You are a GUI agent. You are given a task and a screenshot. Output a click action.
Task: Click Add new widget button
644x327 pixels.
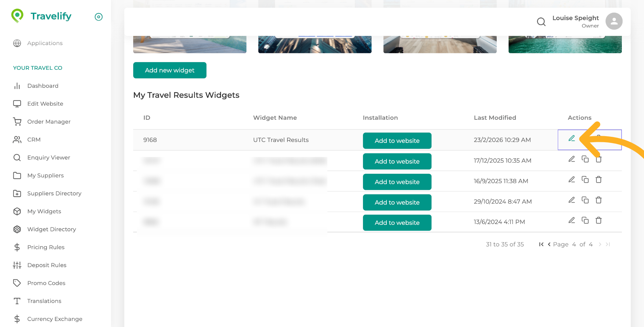(x=170, y=70)
